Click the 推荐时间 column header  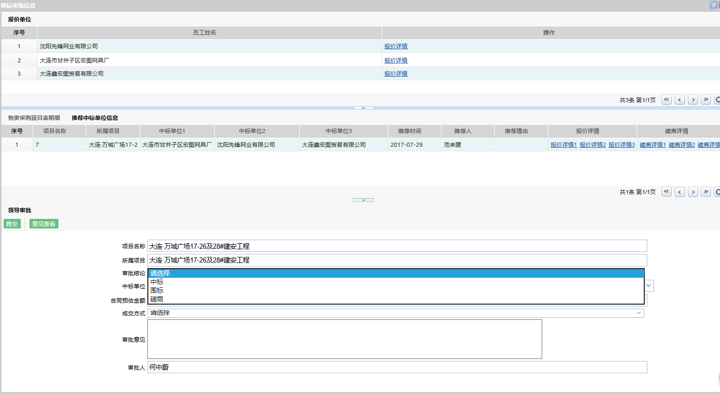[x=414, y=131]
